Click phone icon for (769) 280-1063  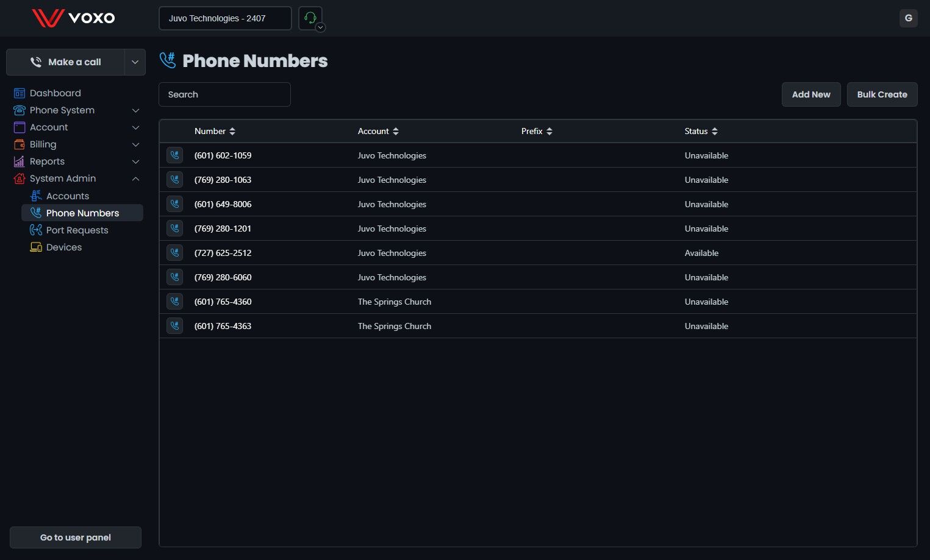coord(175,180)
